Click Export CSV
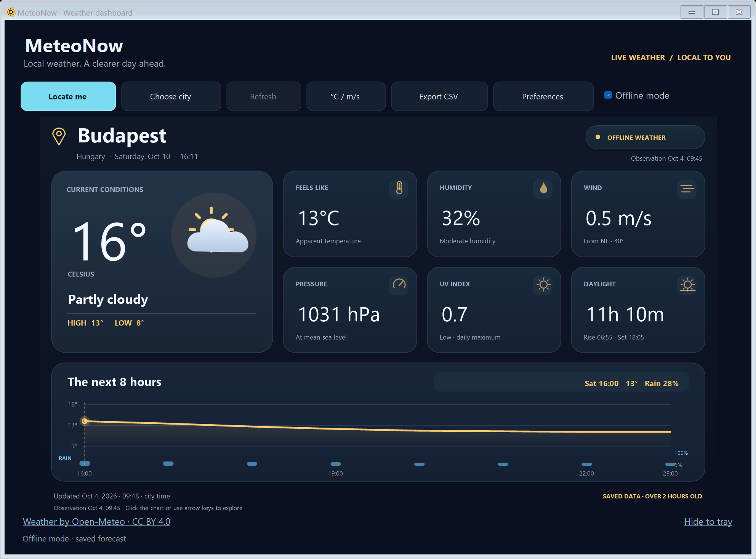The width and height of the screenshot is (756, 559). click(439, 96)
